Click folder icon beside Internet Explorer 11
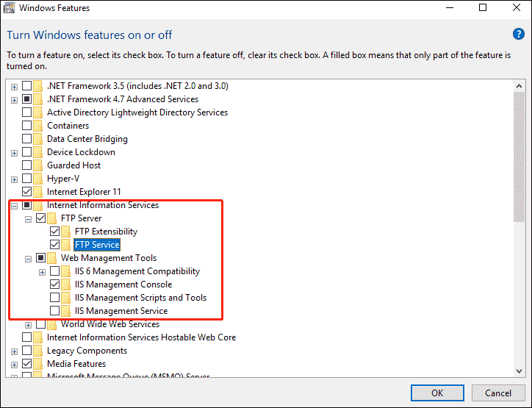 38,192
